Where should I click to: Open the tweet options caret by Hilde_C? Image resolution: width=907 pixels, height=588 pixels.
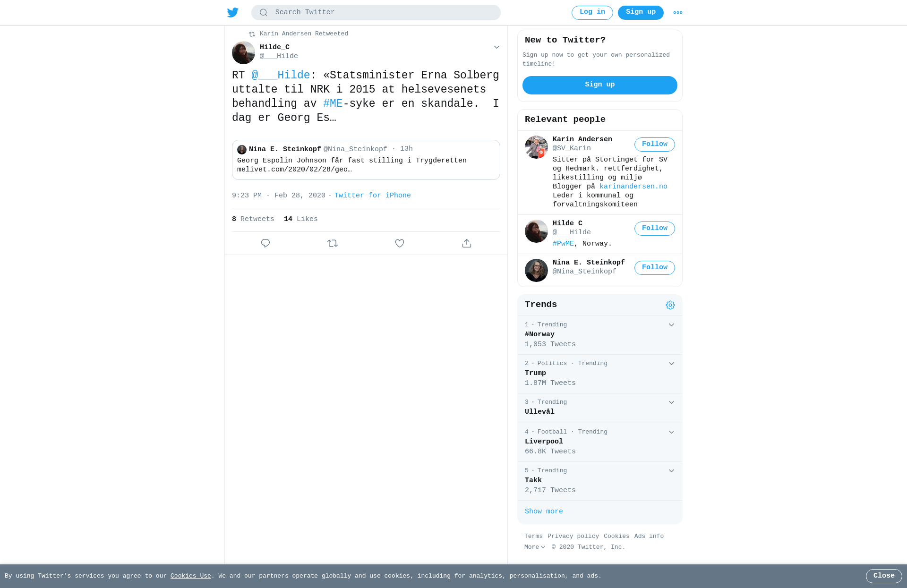(496, 47)
